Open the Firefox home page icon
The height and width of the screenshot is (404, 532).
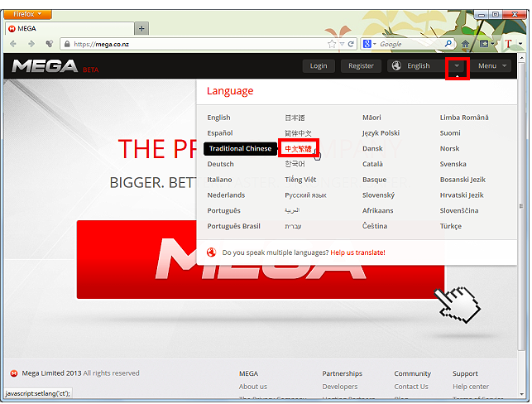[x=466, y=44]
